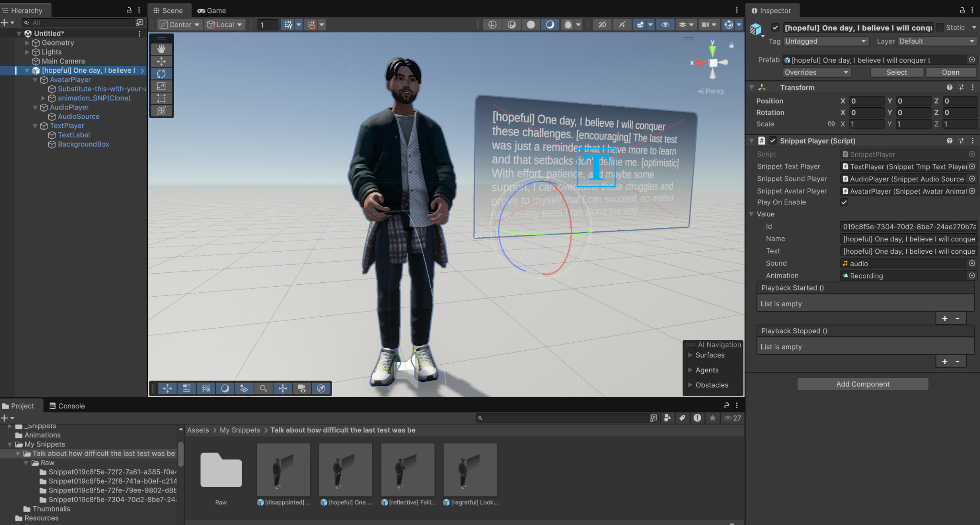The height and width of the screenshot is (525, 980).
Task: Click the search by type icon in Project
Action: coord(668,418)
